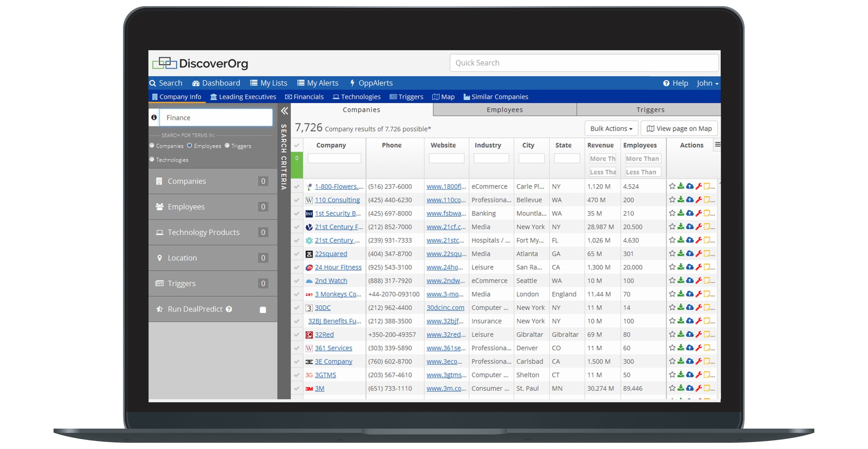The width and height of the screenshot is (868, 449).
Task: Click cloud icon in 3 Monkeys row
Action: [x=690, y=294]
